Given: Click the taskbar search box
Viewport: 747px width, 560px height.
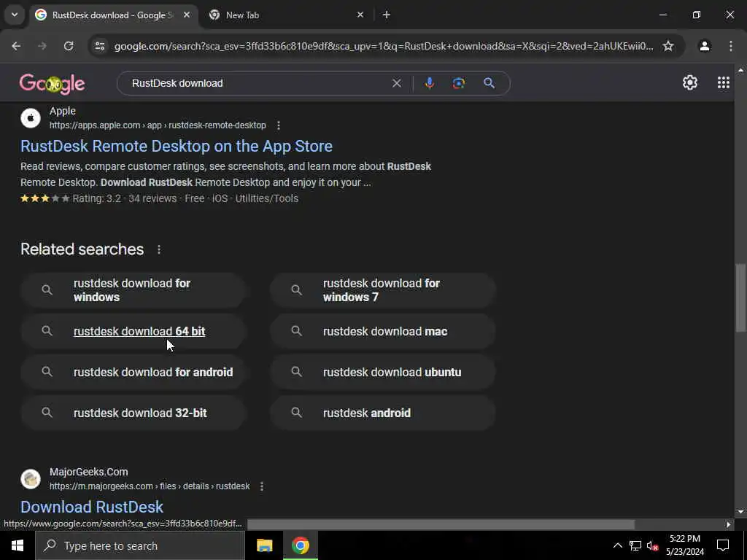Looking at the screenshot, I should coord(140,545).
